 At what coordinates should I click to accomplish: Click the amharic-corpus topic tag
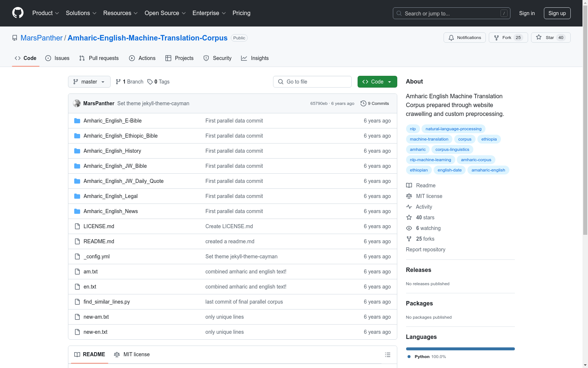click(x=476, y=160)
